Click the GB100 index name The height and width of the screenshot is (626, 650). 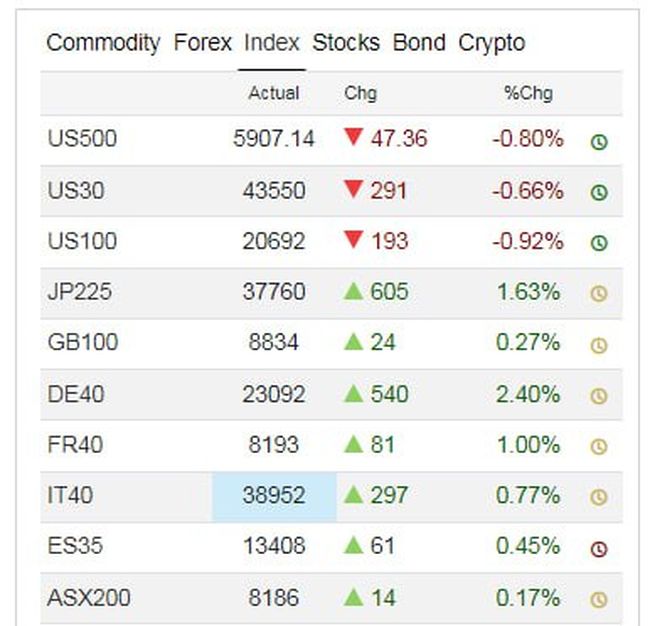[x=82, y=343]
